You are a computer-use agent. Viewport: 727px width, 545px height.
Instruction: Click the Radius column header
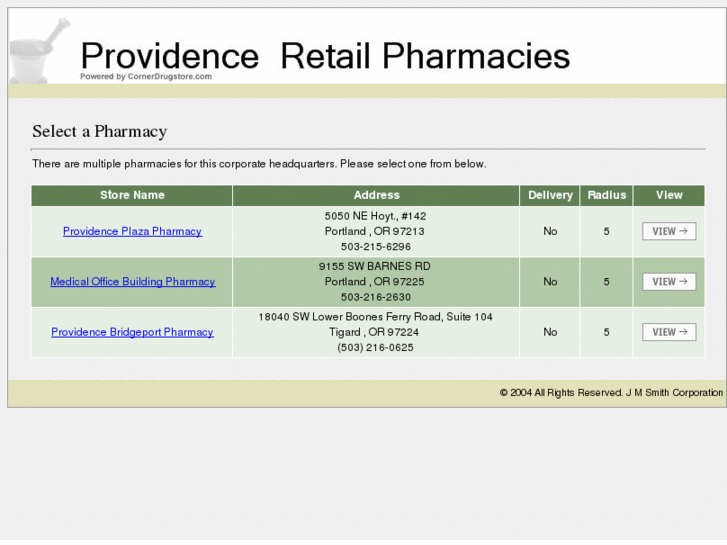(606, 195)
